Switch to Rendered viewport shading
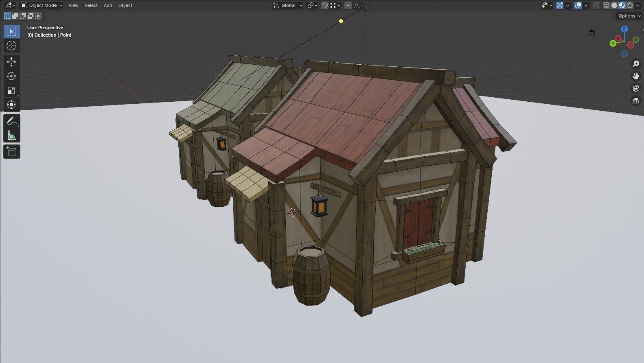Viewport: 644px width, 363px height. click(x=630, y=5)
